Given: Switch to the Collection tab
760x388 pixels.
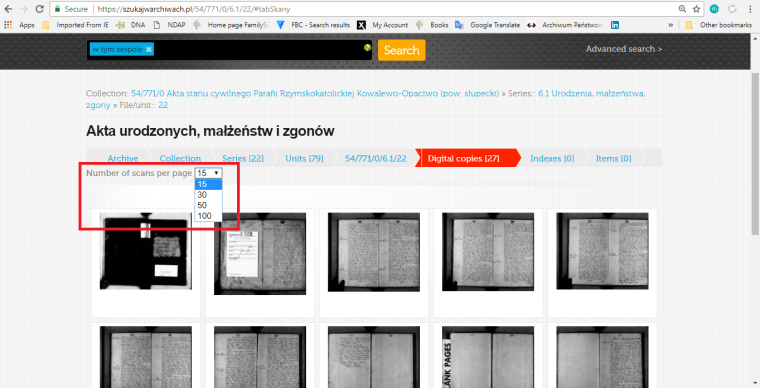Looking at the screenshot, I should point(180,158).
